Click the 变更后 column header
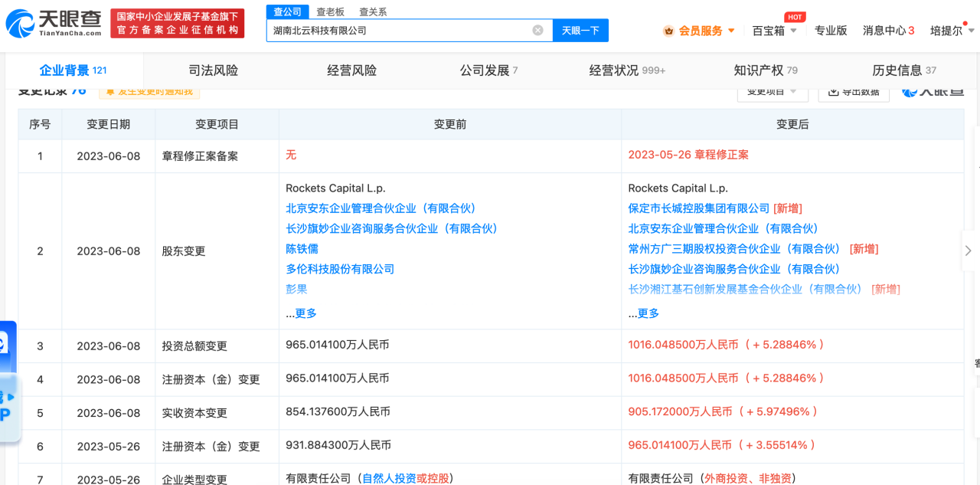Viewport: 980px width, 485px height. click(x=792, y=124)
